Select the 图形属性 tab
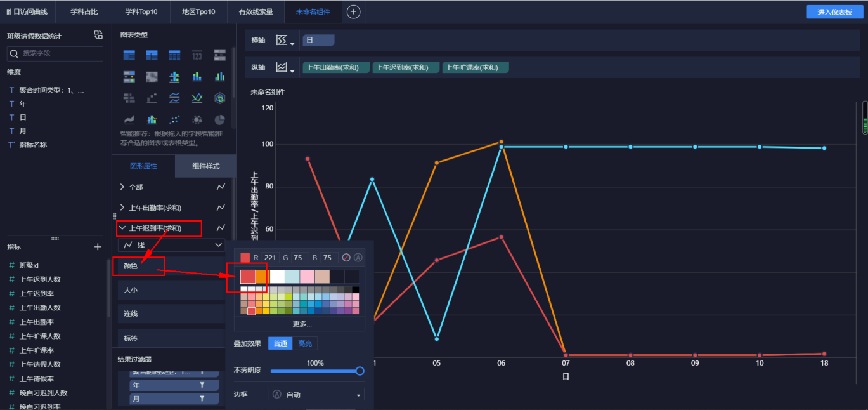 point(143,166)
